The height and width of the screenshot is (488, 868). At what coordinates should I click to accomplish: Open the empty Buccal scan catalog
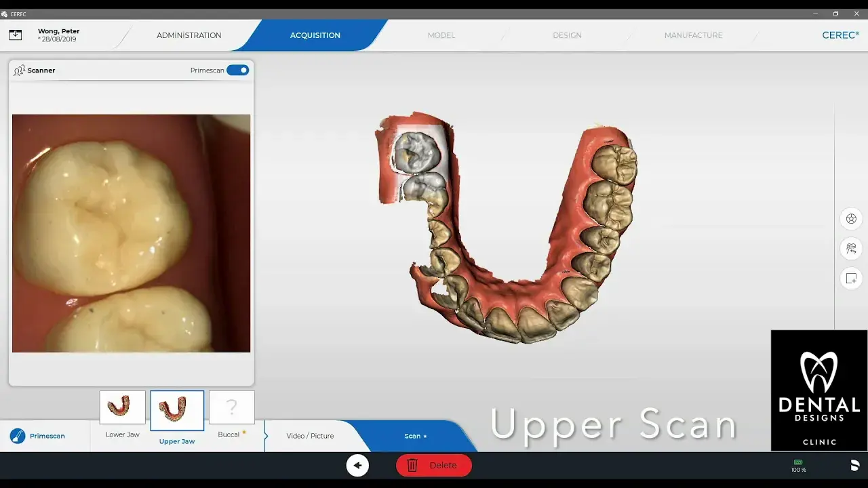232,407
